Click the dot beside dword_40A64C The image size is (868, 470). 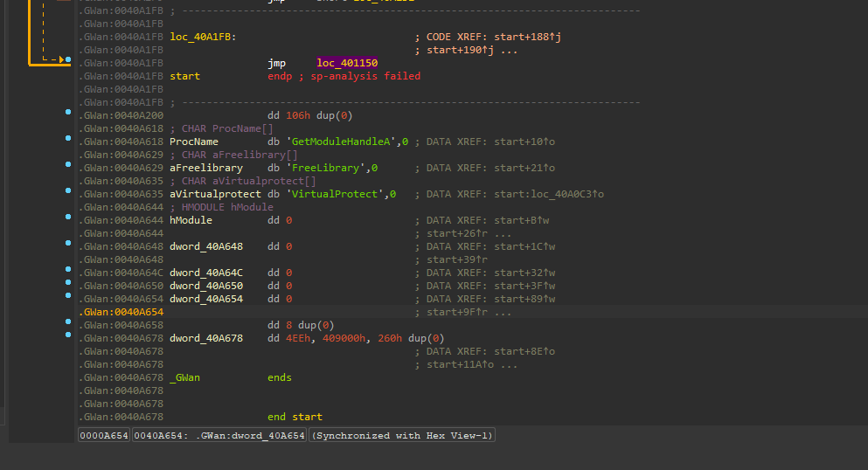(x=68, y=269)
